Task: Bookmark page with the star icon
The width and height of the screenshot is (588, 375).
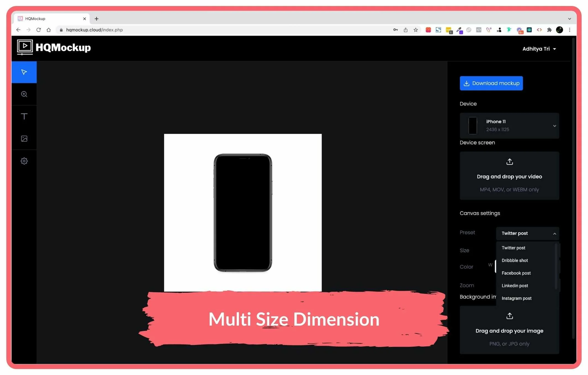Action: [416, 30]
